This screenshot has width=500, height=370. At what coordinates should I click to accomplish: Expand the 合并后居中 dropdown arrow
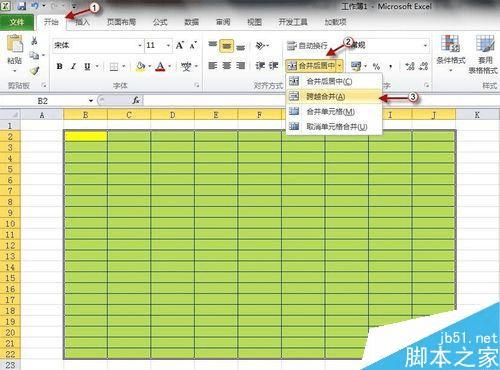[339, 66]
